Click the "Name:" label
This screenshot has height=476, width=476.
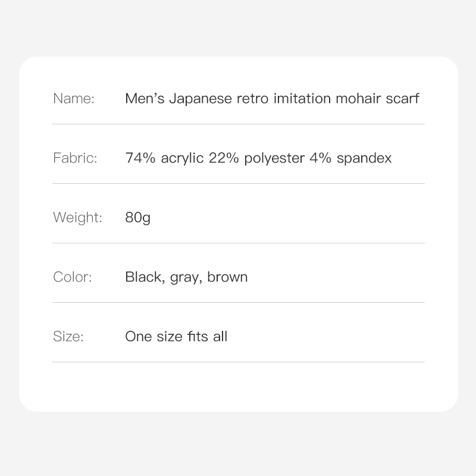(x=74, y=99)
